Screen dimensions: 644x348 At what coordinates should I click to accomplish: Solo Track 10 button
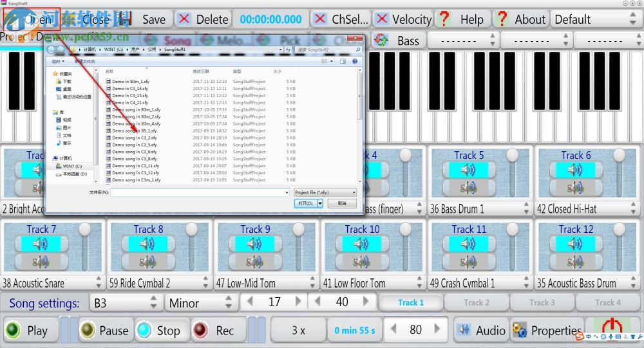tap(361, 262)
